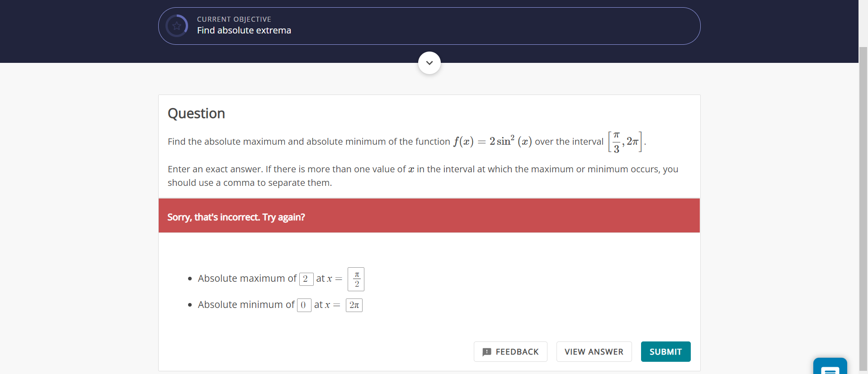Click VIEW ANSWER to reveal the solution
The width and height of the screenshot is (868, 374).
pyautogui.click(x=594, y=351)
